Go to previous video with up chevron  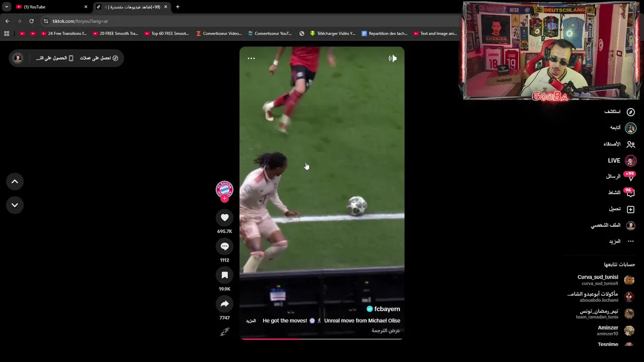click(x=15, y=182)
